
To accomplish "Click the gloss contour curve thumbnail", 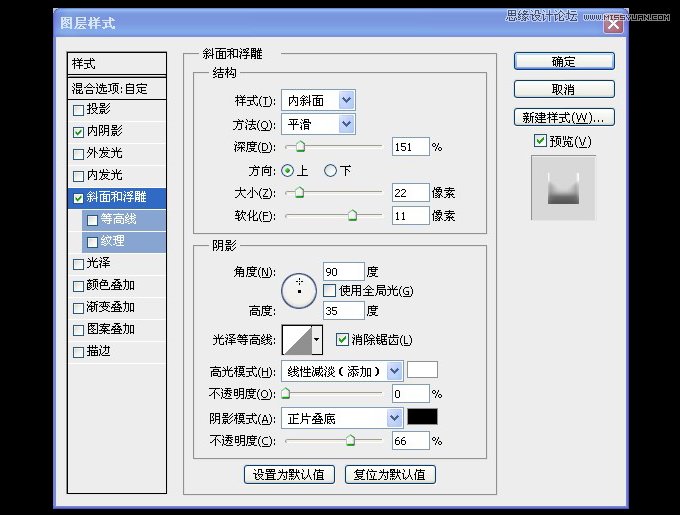I will pos(297,340).
